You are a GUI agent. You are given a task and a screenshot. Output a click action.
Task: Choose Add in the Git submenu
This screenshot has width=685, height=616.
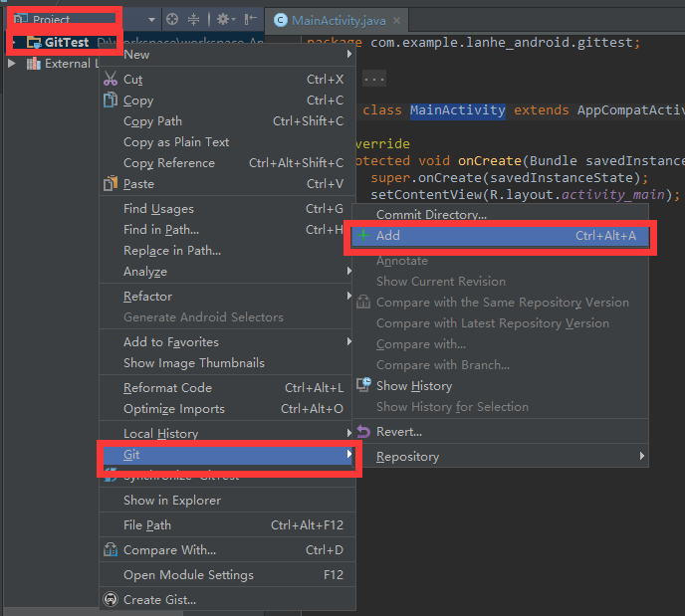click(x=501, y=236)
